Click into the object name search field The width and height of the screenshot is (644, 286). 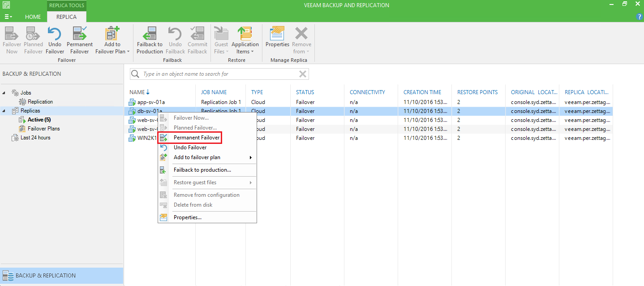pyautogui.click(x=219, y=74)
